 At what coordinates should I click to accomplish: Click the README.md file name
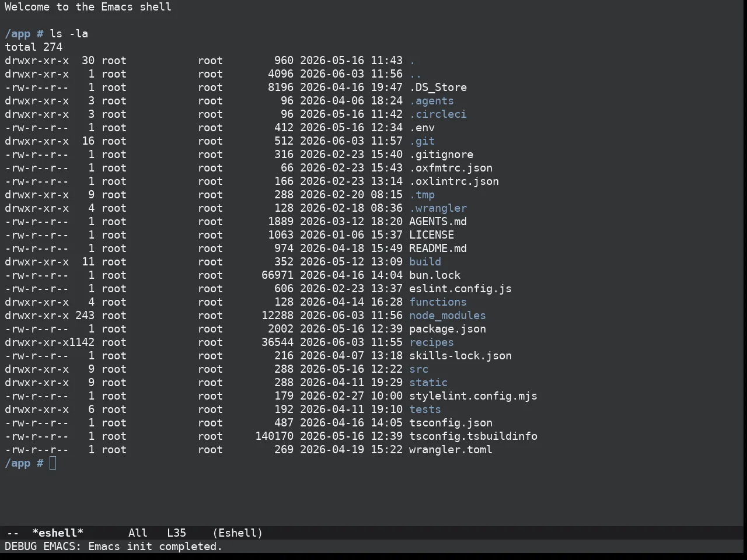438,249
